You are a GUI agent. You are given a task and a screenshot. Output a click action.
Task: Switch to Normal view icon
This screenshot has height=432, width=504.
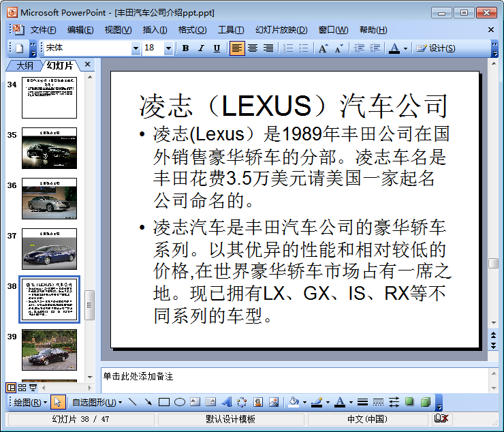point(12,388)
